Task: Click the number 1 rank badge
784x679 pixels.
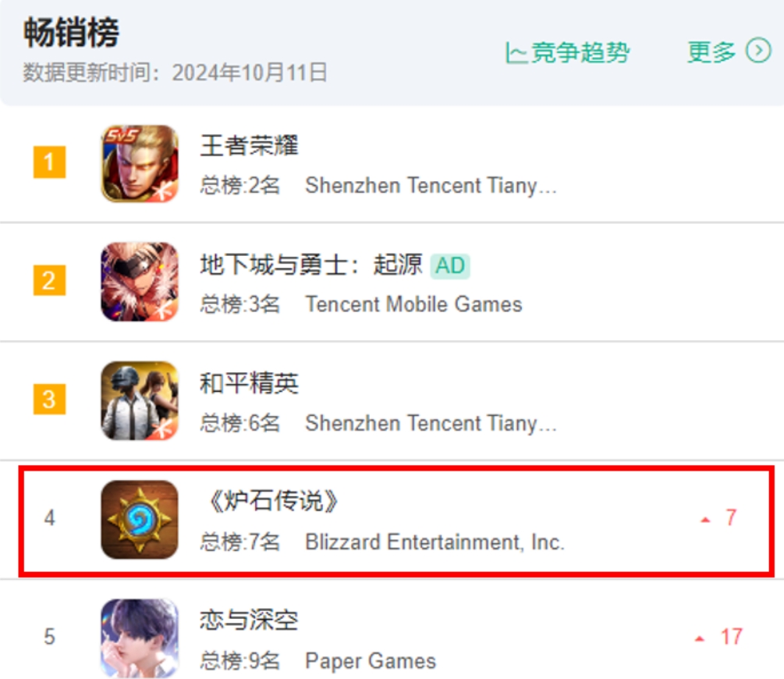Action: pos(49,162)
